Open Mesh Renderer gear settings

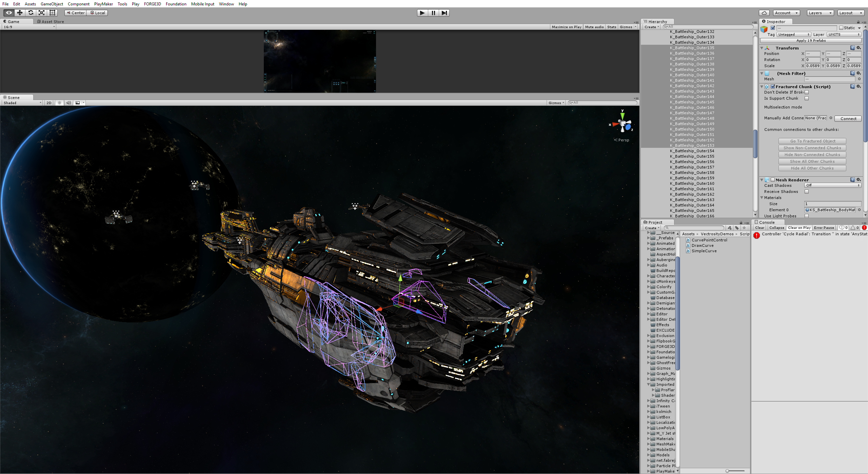click(x=859, y=180)
